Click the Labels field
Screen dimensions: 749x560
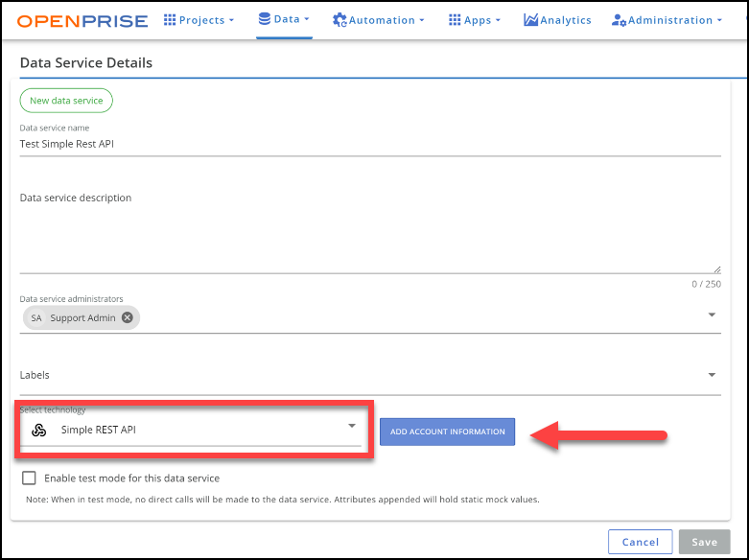[x=370, y=376]
